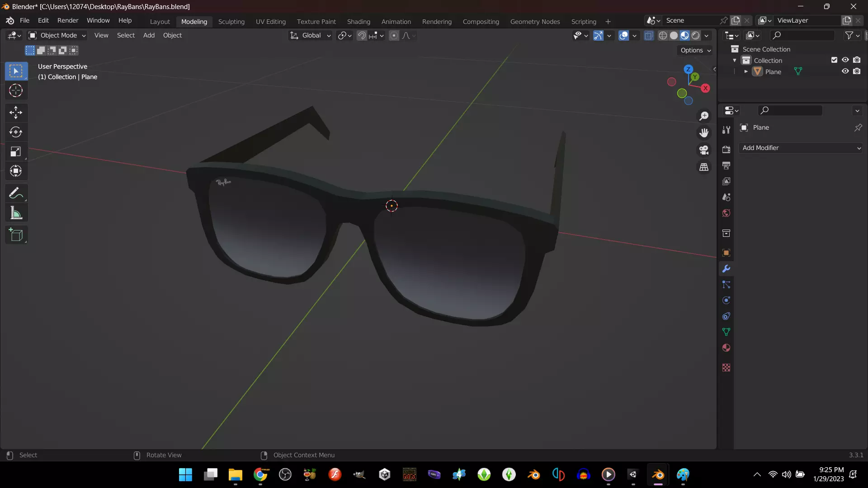Toggle Collection exclude-from-view-layer checkbox

(834, 60)
